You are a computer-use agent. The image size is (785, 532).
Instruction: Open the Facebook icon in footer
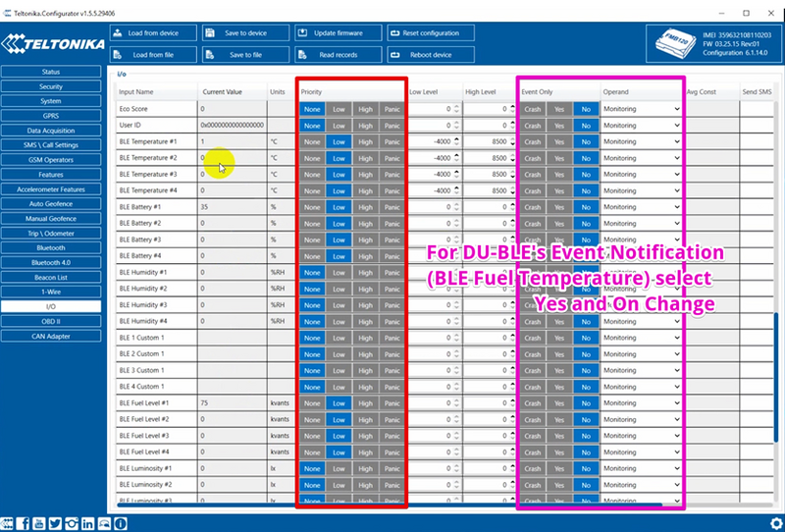(23, 524)
